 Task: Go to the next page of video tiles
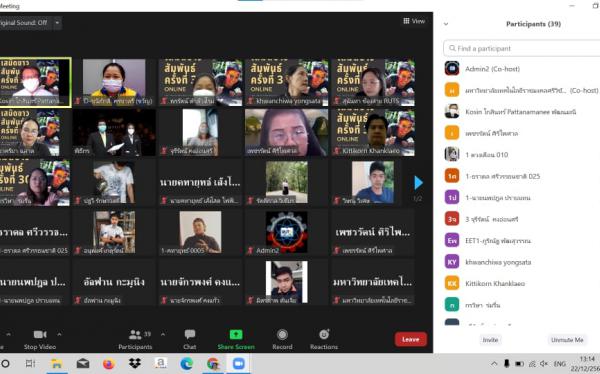click(418, 183)
